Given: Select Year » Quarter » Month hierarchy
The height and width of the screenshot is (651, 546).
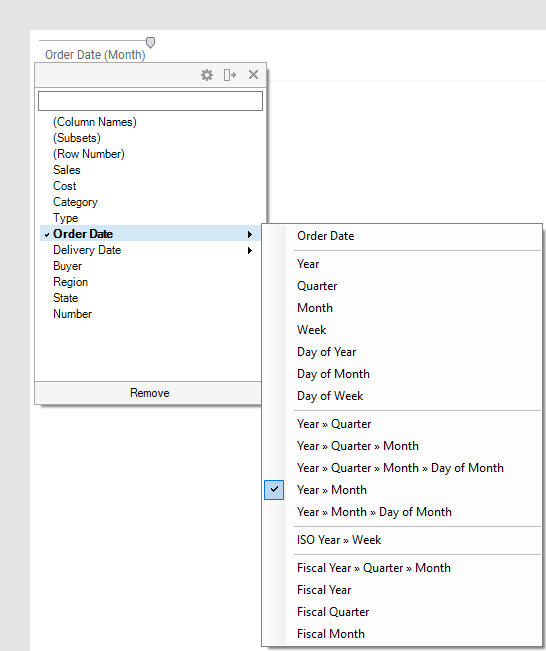Looking at the screenshot, I should pyautogui.click(x=357, y=446).
